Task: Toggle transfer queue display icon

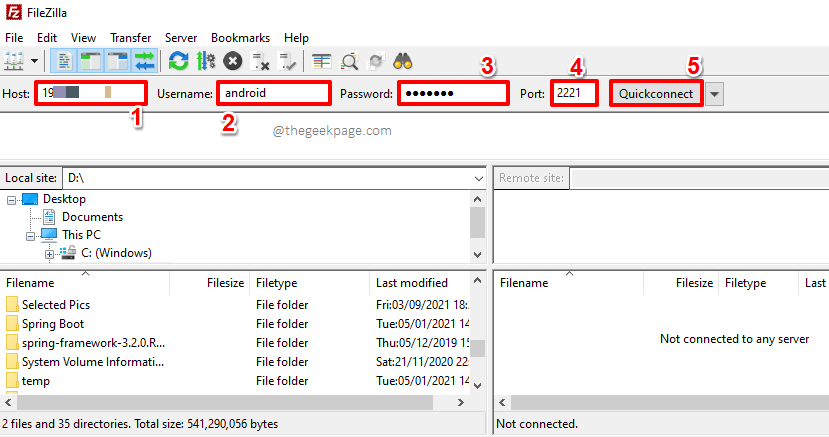Action: click(143, 61)
